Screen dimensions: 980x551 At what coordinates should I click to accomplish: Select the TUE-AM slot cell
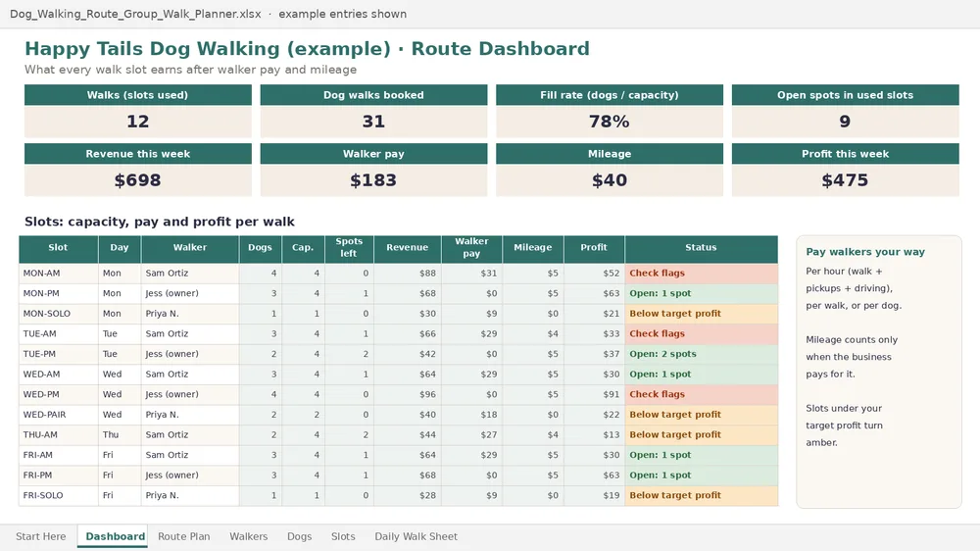coord(58,334)
